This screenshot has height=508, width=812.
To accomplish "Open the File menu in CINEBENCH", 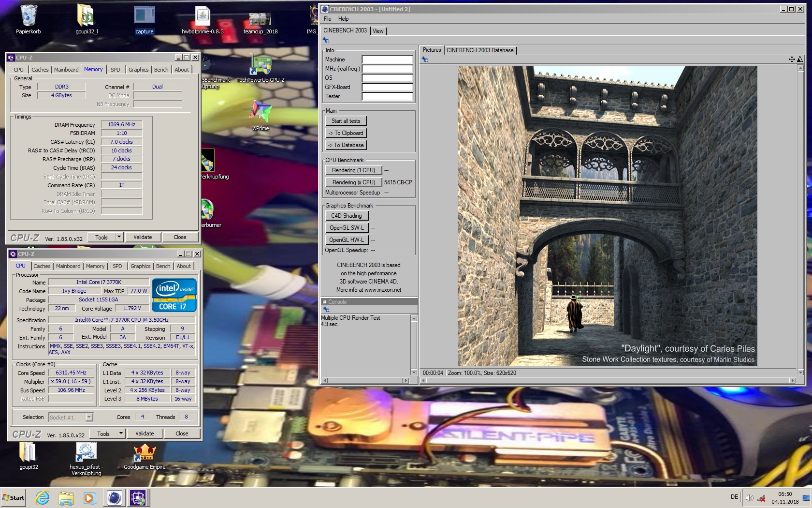I will [327, 19].
